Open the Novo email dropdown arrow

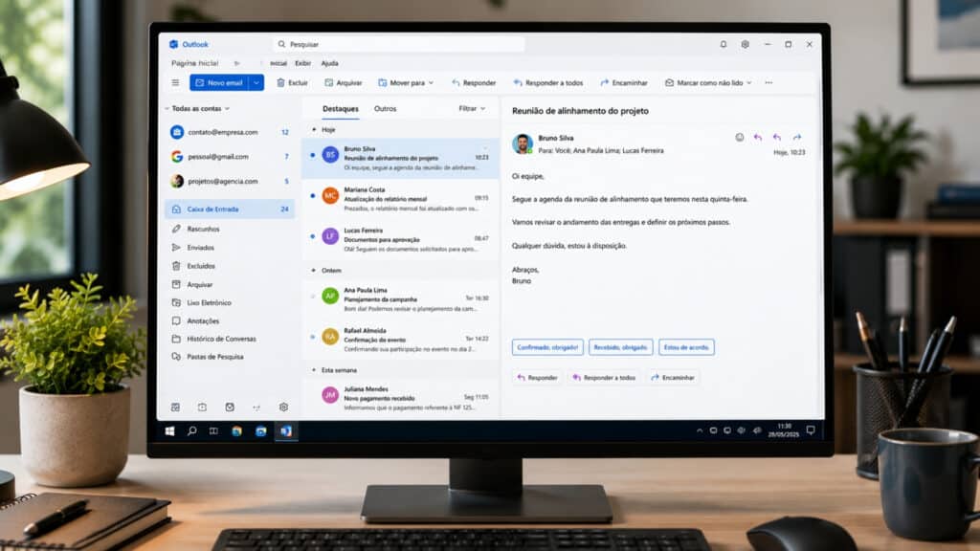256,82
